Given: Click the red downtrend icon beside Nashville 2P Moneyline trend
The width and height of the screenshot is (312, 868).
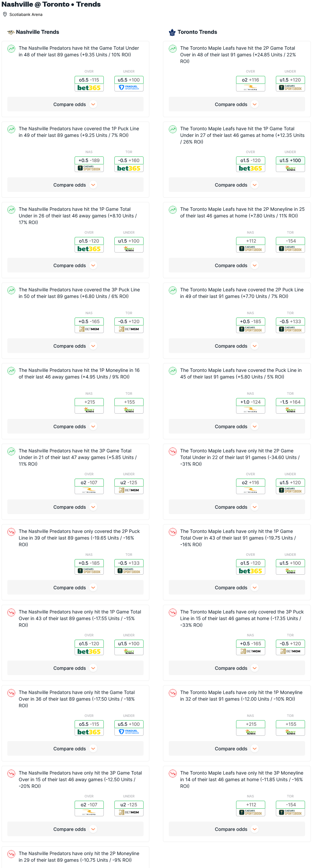Looking at the screenshot, I should pyautogui.click(x=12, y=854).
